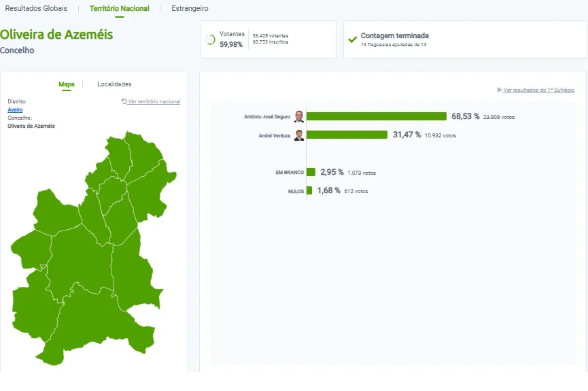Screen dimensions: 588x391
Task: Switch to the Estrangeiro tab
Action: pos(190,8)
